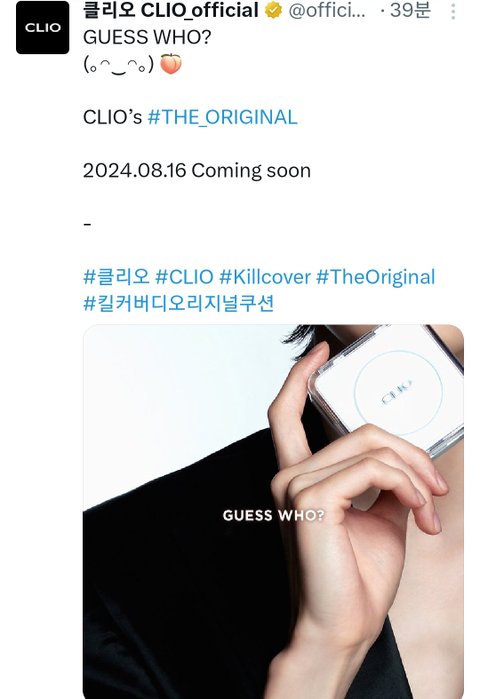The image size is (480, 699).
Task: Click the kaomoji face in the tweet
Action: click(119, 65)
